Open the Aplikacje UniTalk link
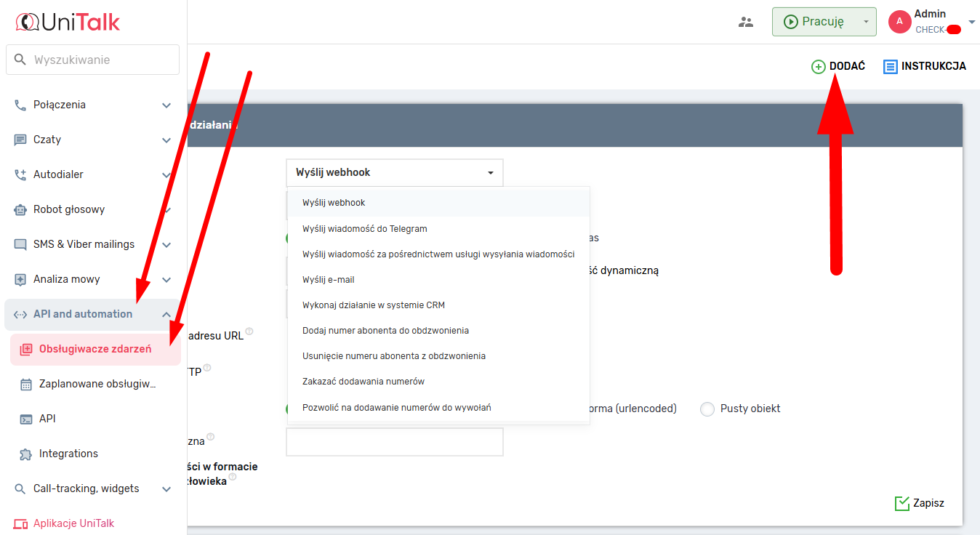This screenshot has width=980, height=535. pyautogui.click(x=73, y=523)
